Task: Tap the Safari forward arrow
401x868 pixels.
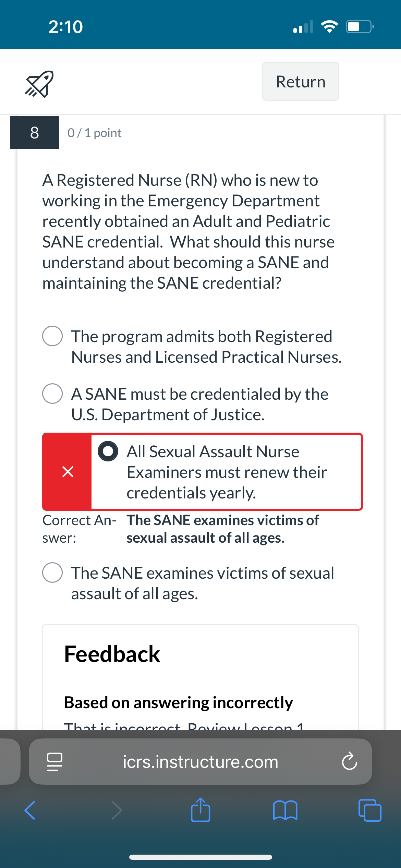Action: (117, 810)
